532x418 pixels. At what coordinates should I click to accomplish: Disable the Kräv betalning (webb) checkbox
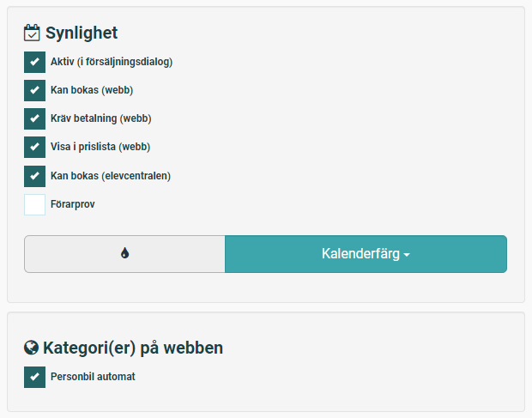[x=34, y=118]
